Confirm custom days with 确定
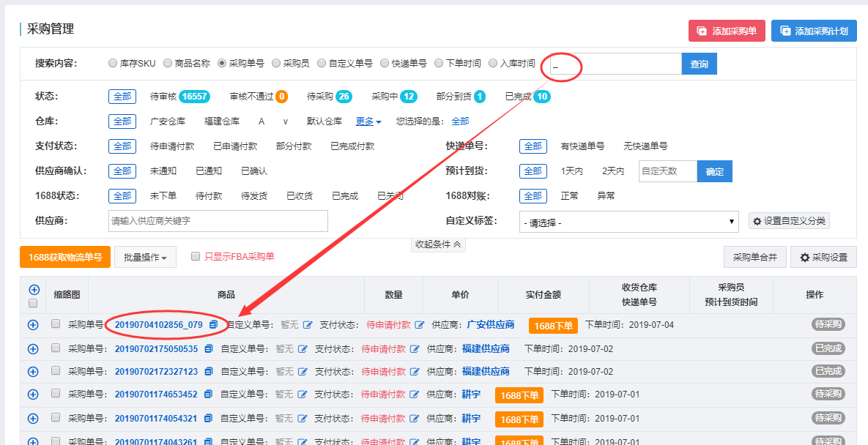 [715, 171]
